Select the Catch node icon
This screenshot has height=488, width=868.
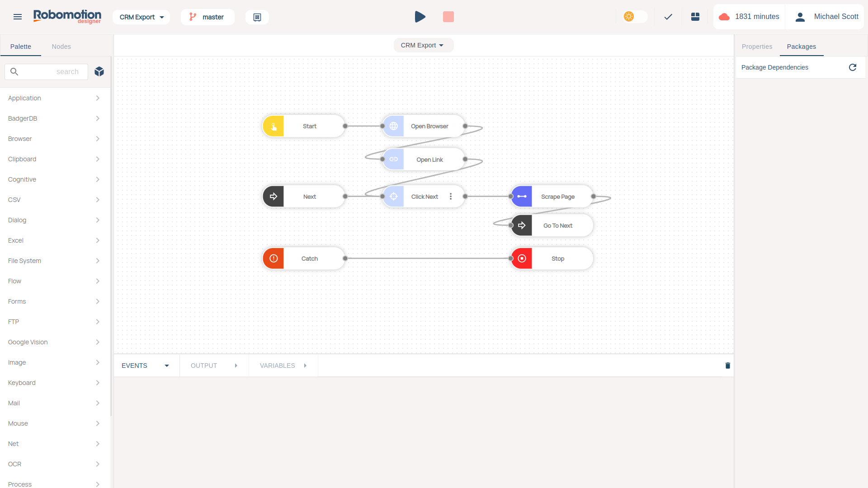(274, 258)
